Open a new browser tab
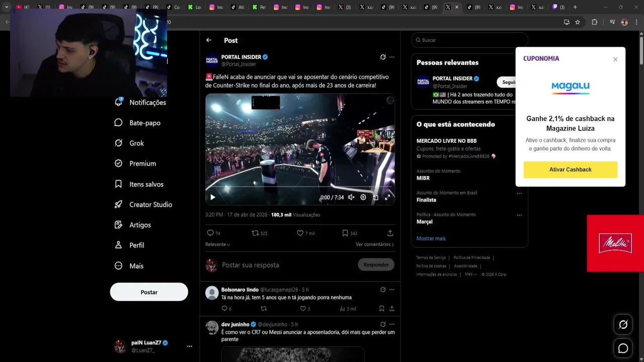644x362 pixels. [575, 7]
